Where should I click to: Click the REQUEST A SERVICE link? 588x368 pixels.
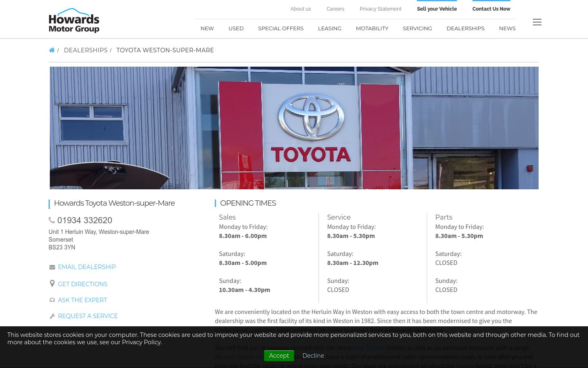88,316
